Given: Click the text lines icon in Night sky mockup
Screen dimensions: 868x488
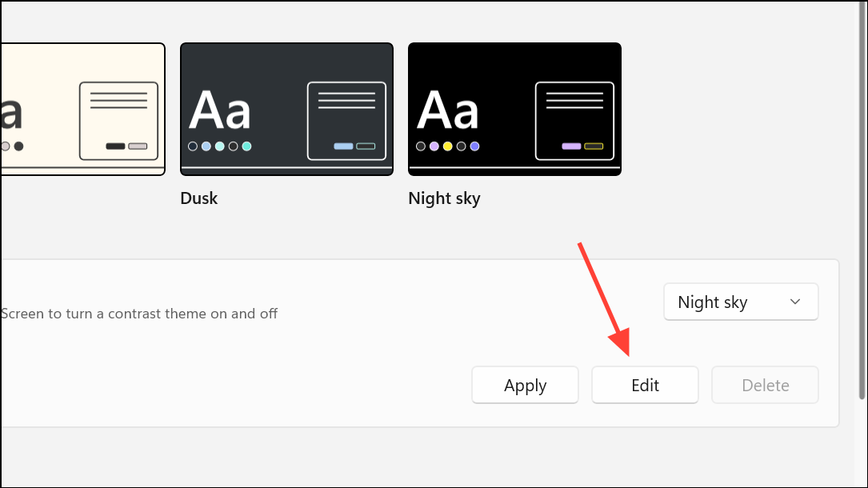Looking at the screenshot, I should pyautogui.click(x=574, y=102).
